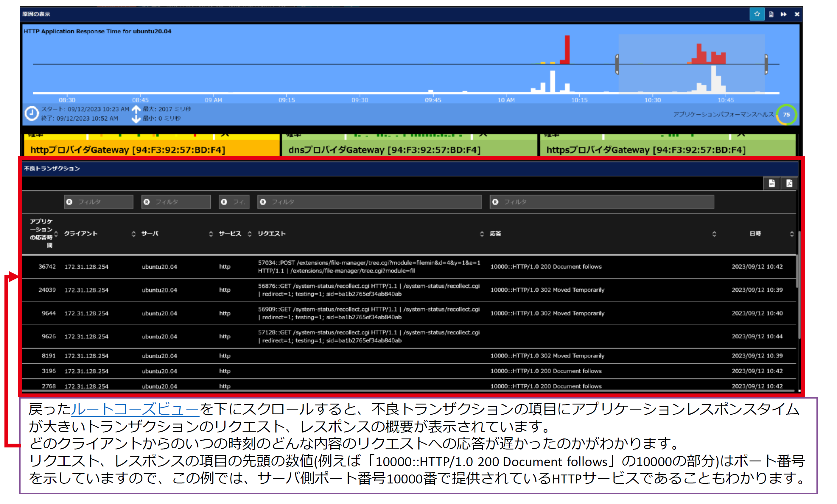
Task: Click date cell 2023/09/12 10:40
Action: click(757, 313)
